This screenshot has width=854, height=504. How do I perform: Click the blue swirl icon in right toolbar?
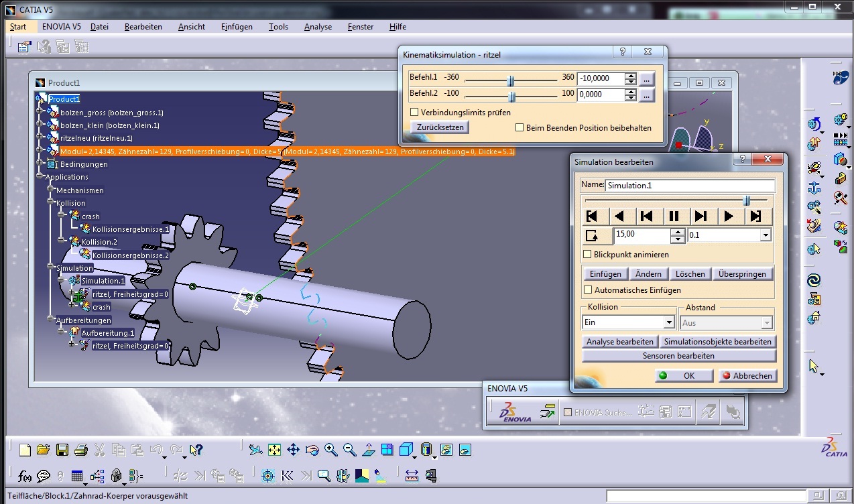(814, 279)
